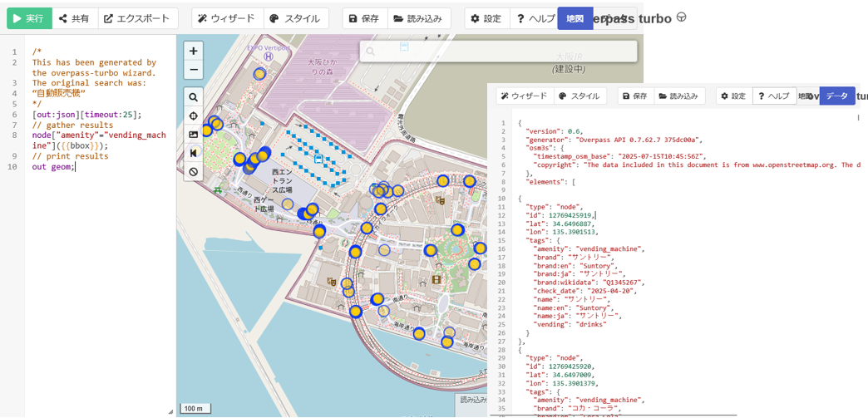Click the query line containing vending_machine
The width and height of the screenshot is (868, 418).
click(99, 140)
